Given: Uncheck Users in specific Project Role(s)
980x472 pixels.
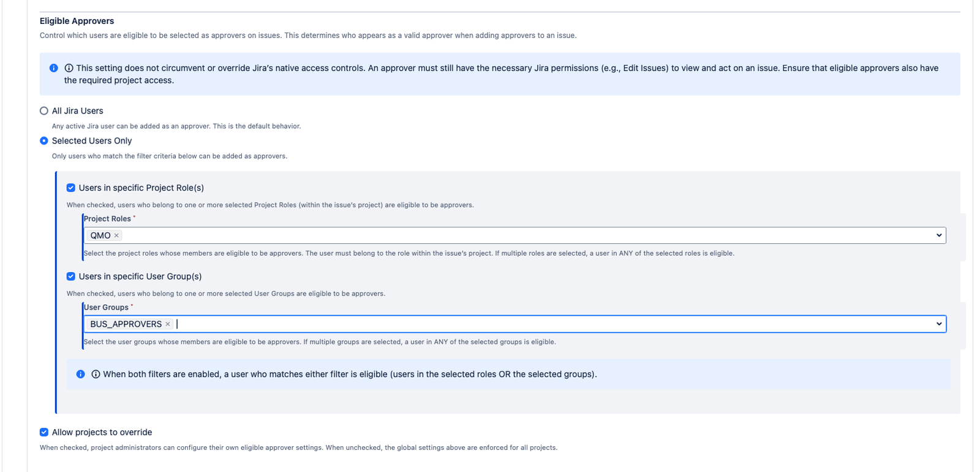Looking at the screenshot, I should pyautogui.click(x=70, y=188).
